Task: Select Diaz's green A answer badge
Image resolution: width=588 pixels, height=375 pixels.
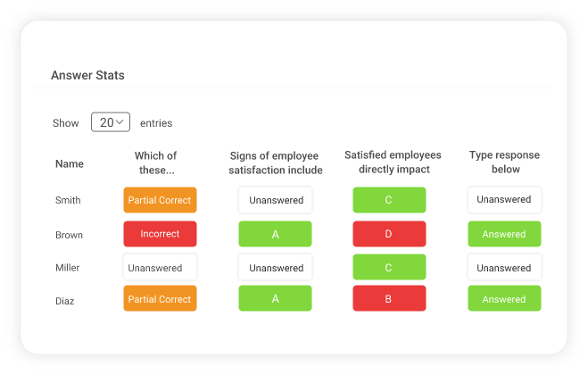Action: [x=276, y=299]
